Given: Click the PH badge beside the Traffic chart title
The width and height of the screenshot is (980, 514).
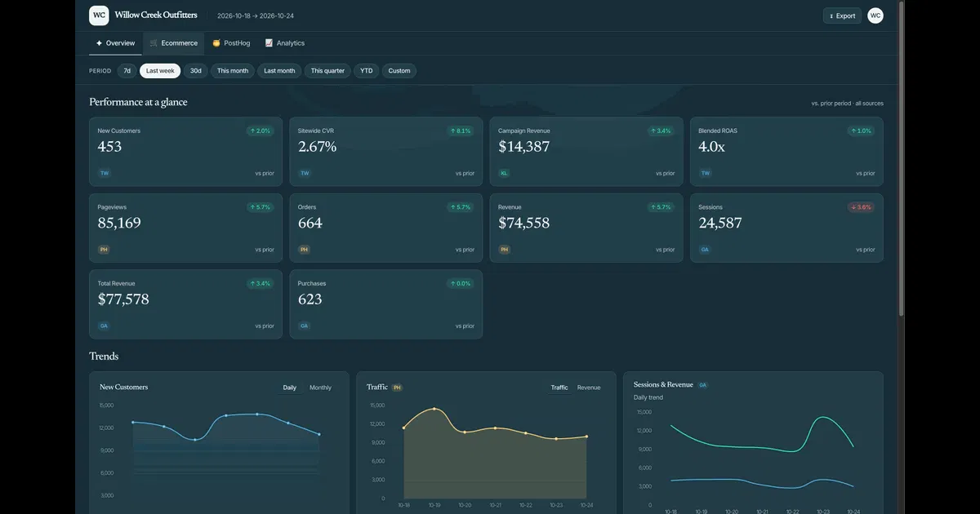Looking at the screenshot, I should 397,388.
